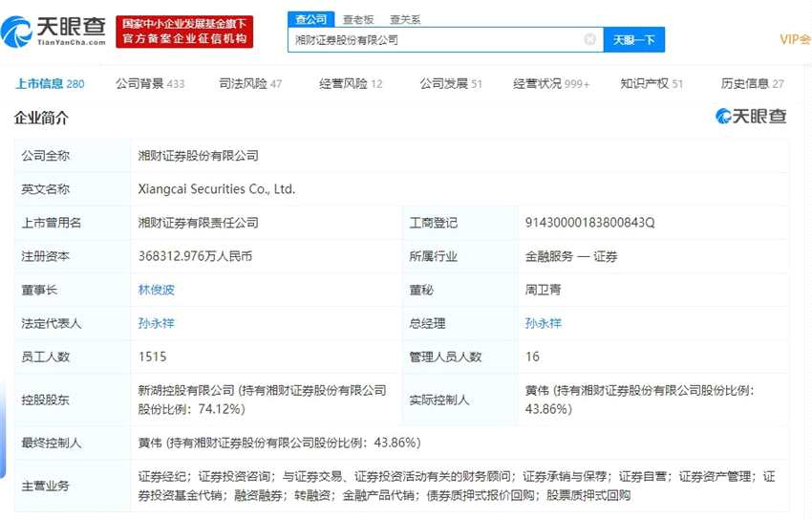Open chairman 林俊波 profile link

(157, 290)
